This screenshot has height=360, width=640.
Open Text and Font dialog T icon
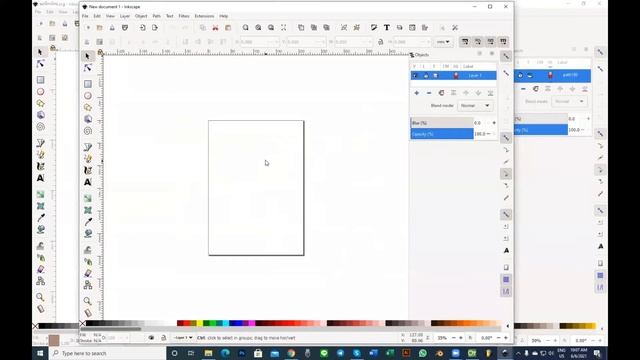387,28
